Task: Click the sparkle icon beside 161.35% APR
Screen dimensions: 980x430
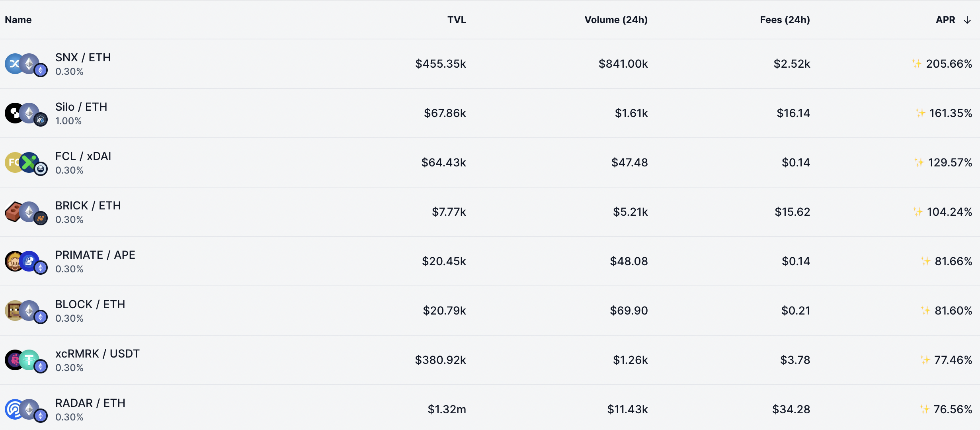Action: pos(920,113)
